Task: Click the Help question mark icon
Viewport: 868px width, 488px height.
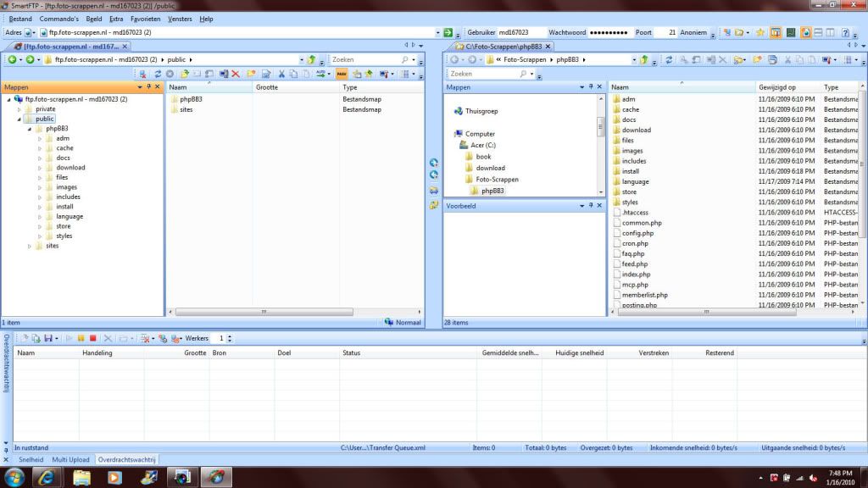Action: point(845,33)
